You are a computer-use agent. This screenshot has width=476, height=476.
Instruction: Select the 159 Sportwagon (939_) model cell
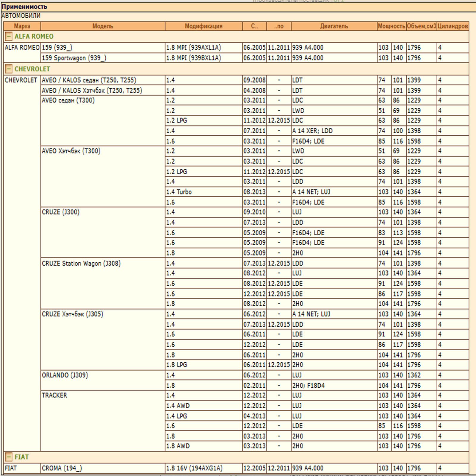click(x=74, y=58)
